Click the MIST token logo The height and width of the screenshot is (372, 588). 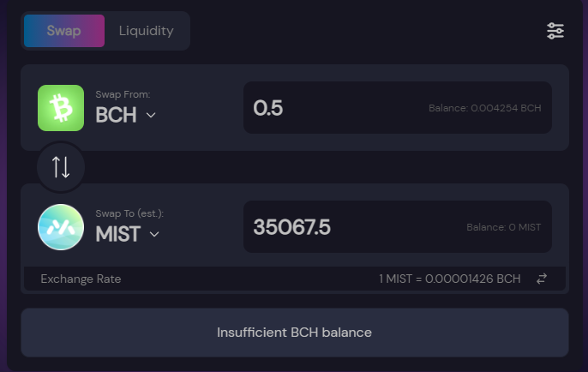click(61, 227)
